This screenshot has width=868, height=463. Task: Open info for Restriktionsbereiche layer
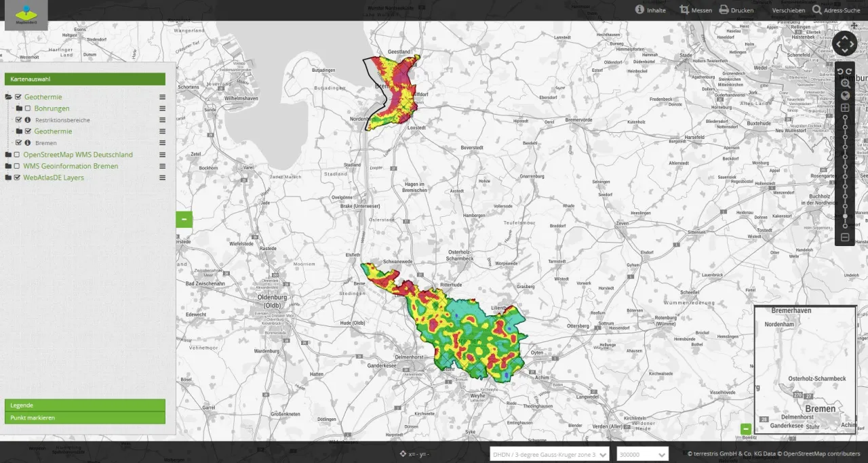coord(28,120)
